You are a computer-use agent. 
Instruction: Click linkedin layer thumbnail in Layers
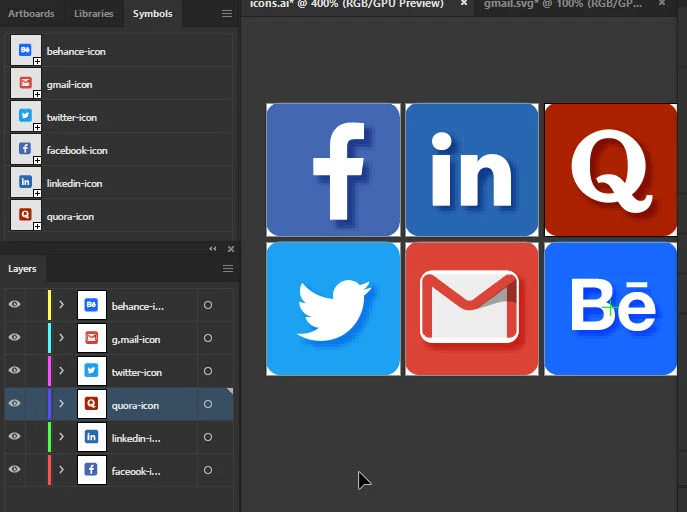tap(92, 437)
